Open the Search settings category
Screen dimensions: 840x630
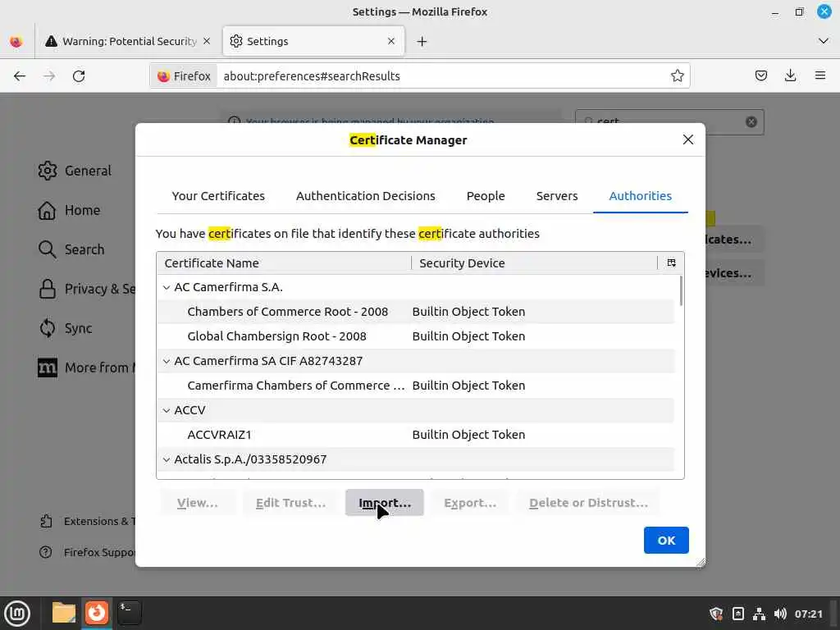pos(71,249)
